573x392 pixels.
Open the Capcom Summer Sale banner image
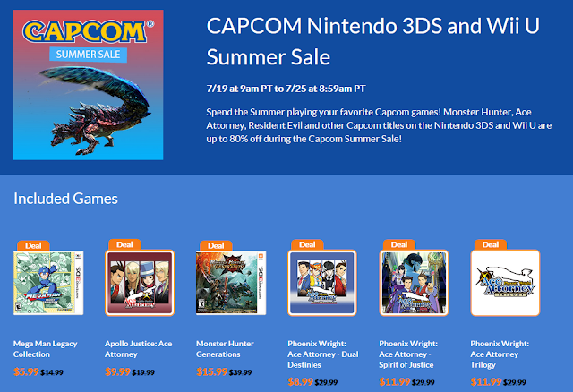click(89, 85)
